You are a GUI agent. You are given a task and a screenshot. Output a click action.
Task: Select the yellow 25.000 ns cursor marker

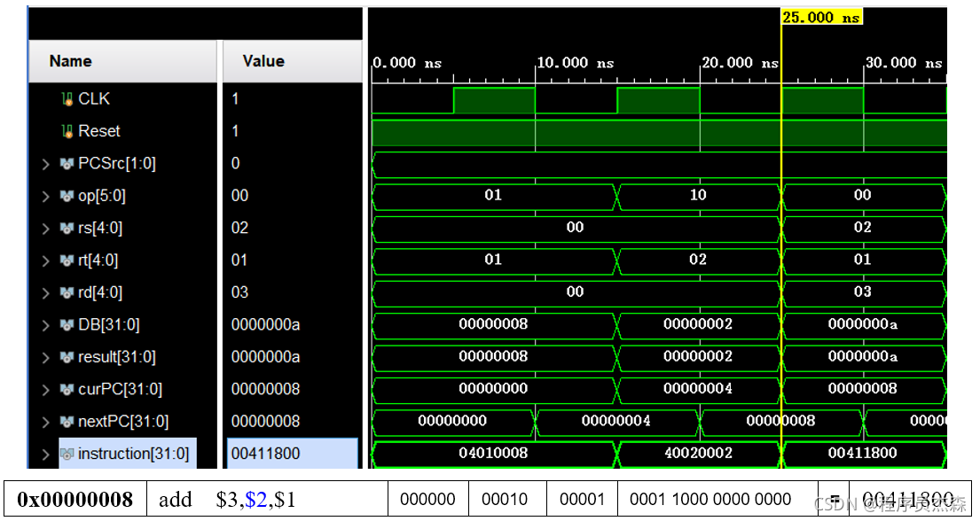820,18
